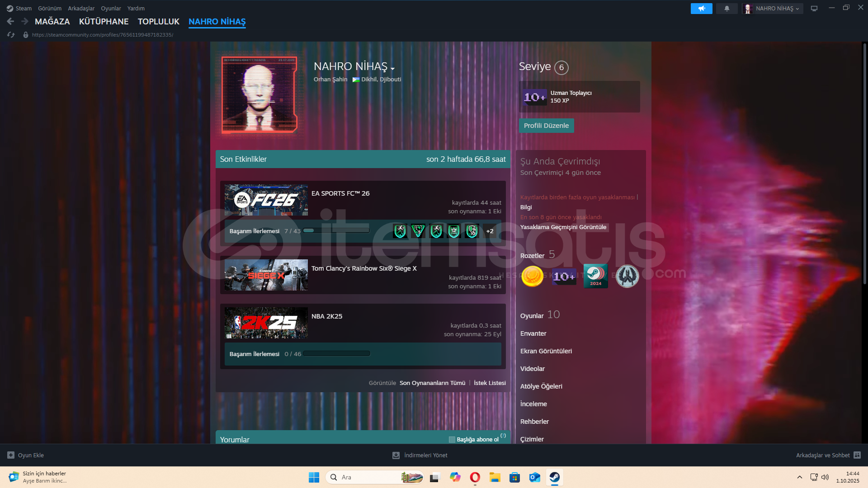Open Big Picture mode monitor icon

point(814,9)
